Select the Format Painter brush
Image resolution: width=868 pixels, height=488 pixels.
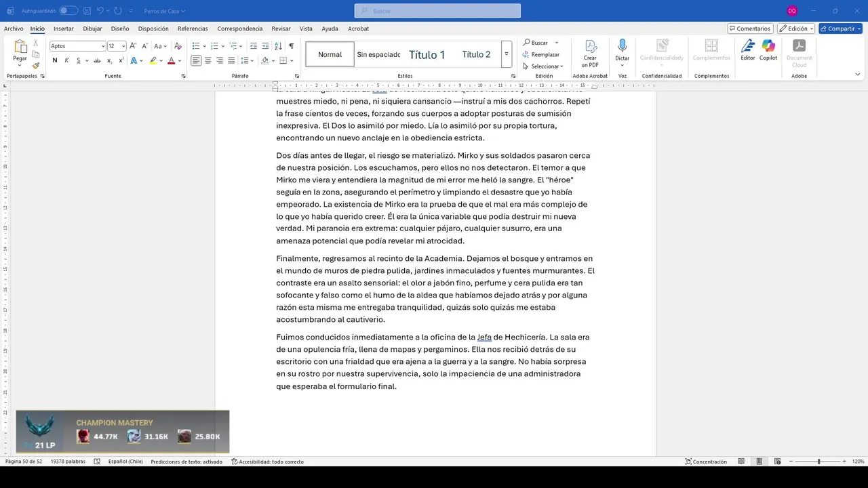[36, 66]
